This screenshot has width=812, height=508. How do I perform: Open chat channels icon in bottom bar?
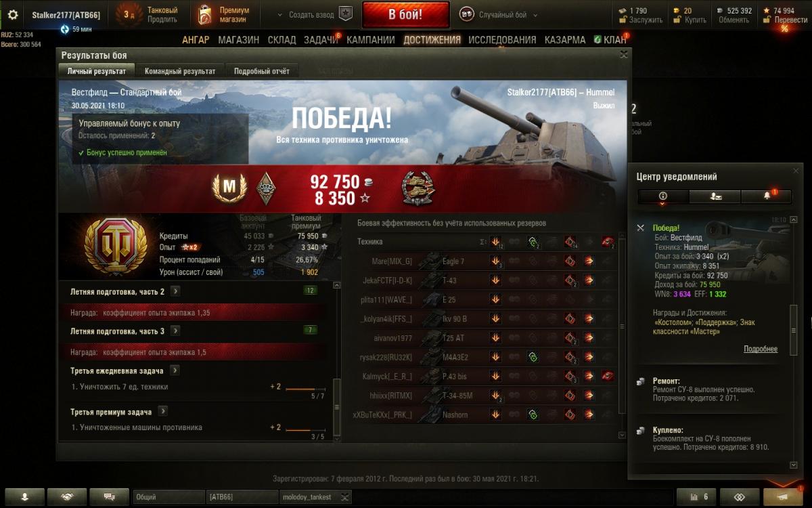click(x=109, y=497)
